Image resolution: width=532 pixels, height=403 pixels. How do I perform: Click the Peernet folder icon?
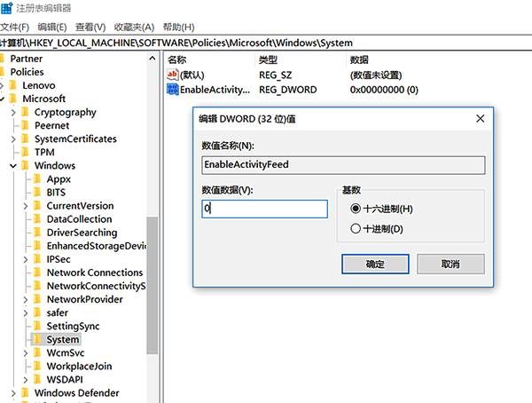[x=25, y=125]
